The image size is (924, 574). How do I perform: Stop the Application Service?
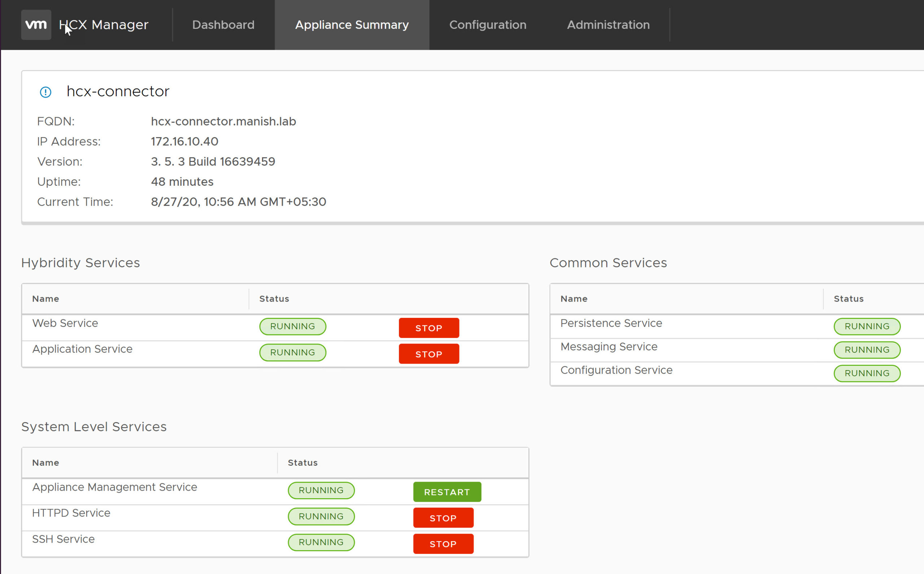click(x=429, y=354)
